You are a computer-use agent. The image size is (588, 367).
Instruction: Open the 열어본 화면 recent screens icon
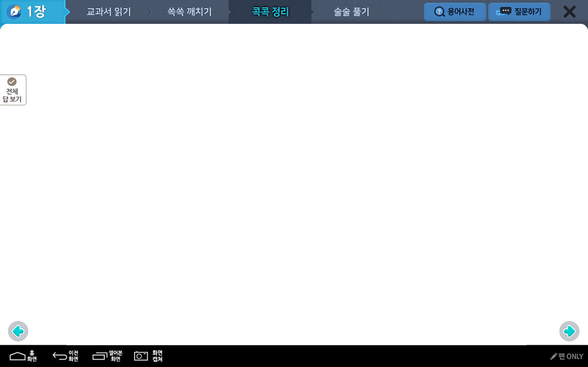click(x=107, y=356)
